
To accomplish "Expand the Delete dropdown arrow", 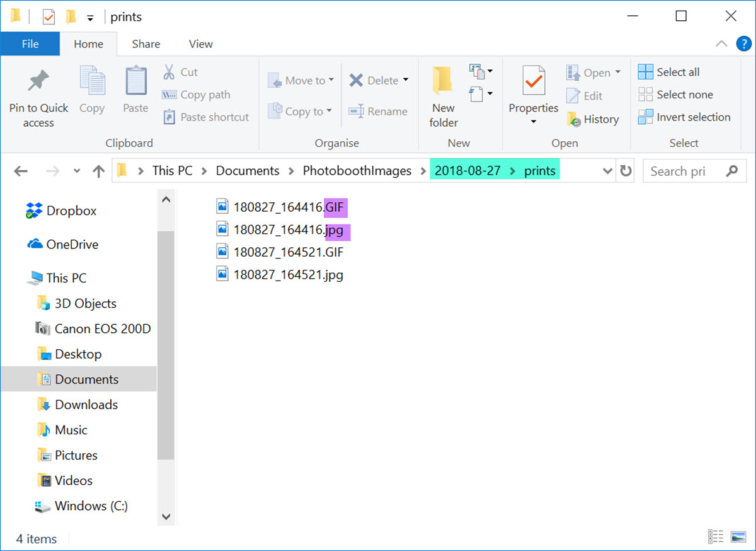I will pos(406,79).
